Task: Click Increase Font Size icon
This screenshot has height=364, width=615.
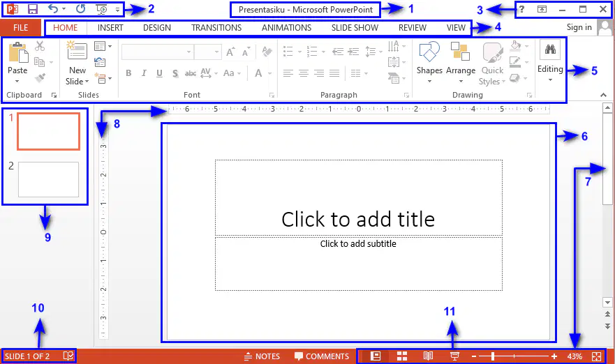Action: [x=230, y=52]
